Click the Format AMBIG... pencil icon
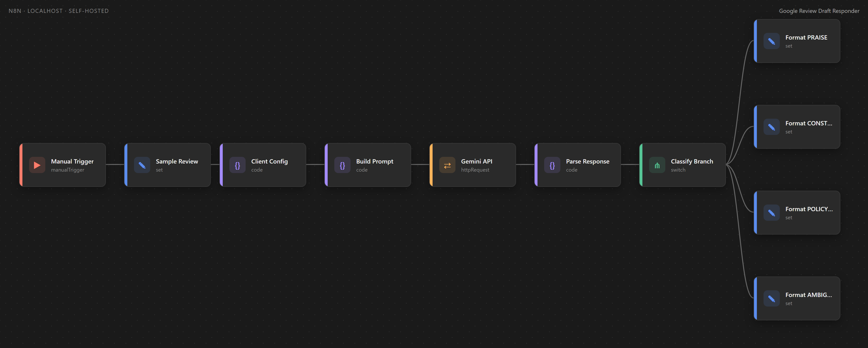This screenshot has width=868, height=348. tap(771, 298)
